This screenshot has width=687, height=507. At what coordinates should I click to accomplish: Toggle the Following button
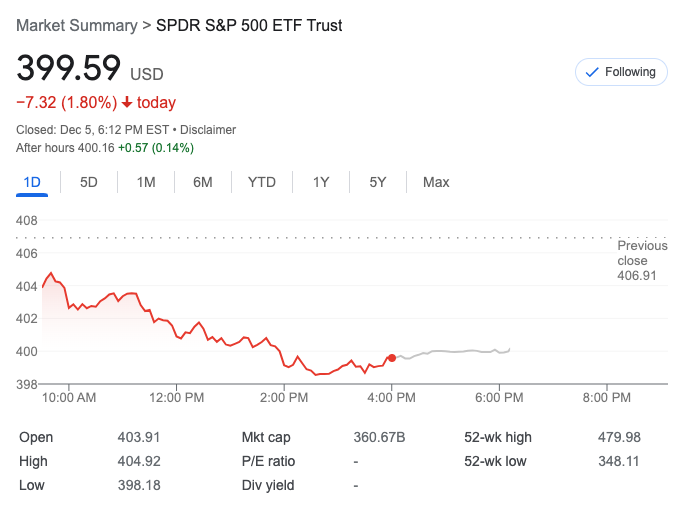click(x=621, y=72)
